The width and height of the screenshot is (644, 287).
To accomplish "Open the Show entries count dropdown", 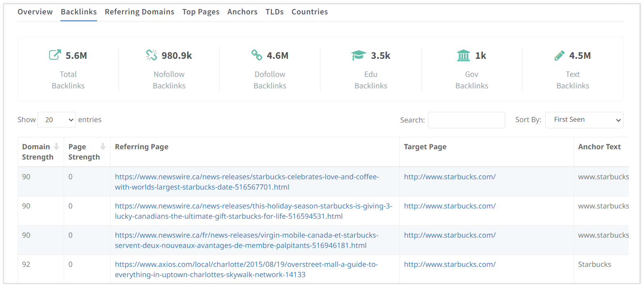I will point(57,120).
